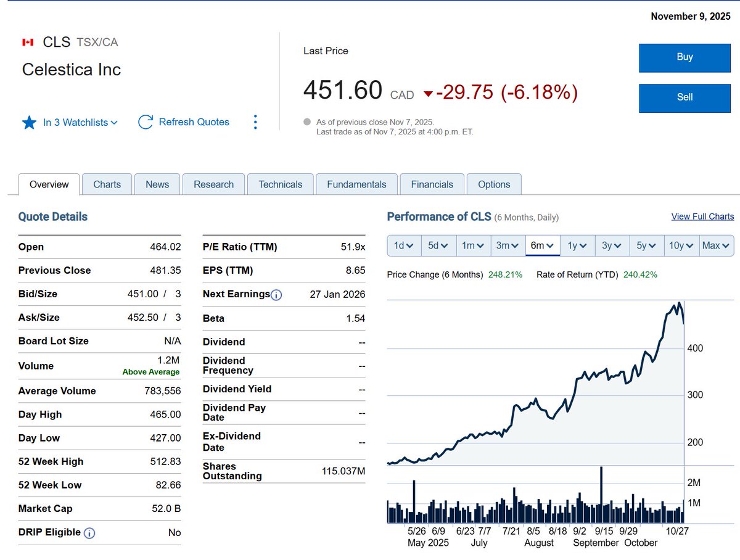
Task: Click the Canadian flag icon beside CLS
Action: 28,42
